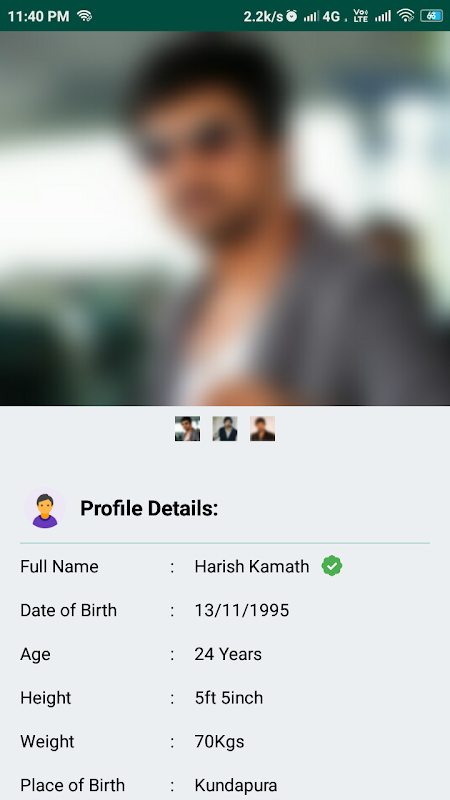Image resolution: width=450 pixels, height=800 pixels.
Task: Tap the name Harish Kamath
Action: pyautogui.click(x=252, y=566)
